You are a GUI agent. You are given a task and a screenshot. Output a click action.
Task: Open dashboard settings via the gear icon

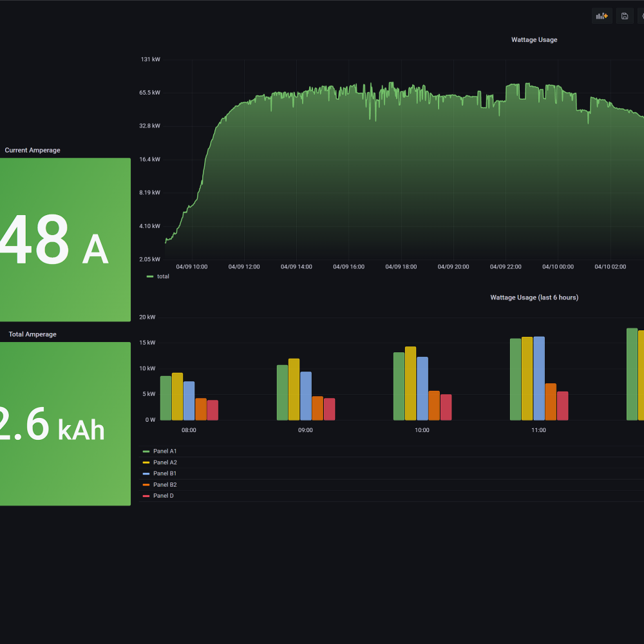pos(641,16)
